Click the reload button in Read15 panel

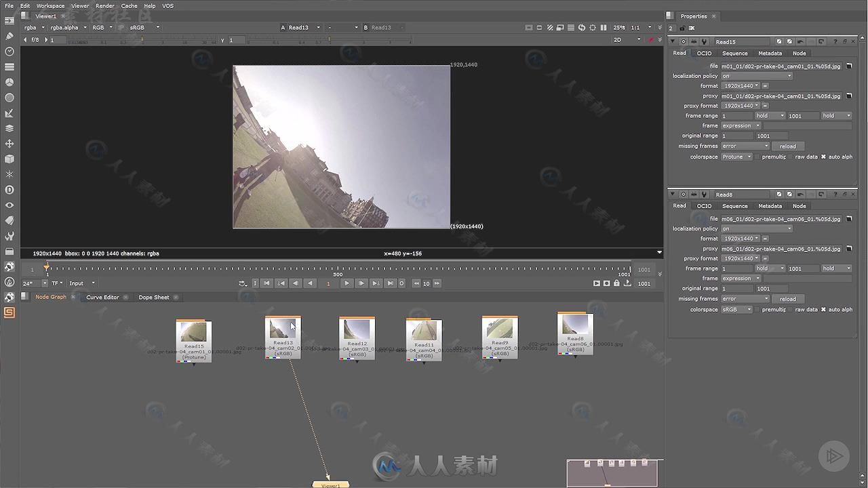(x=787, y=146)
